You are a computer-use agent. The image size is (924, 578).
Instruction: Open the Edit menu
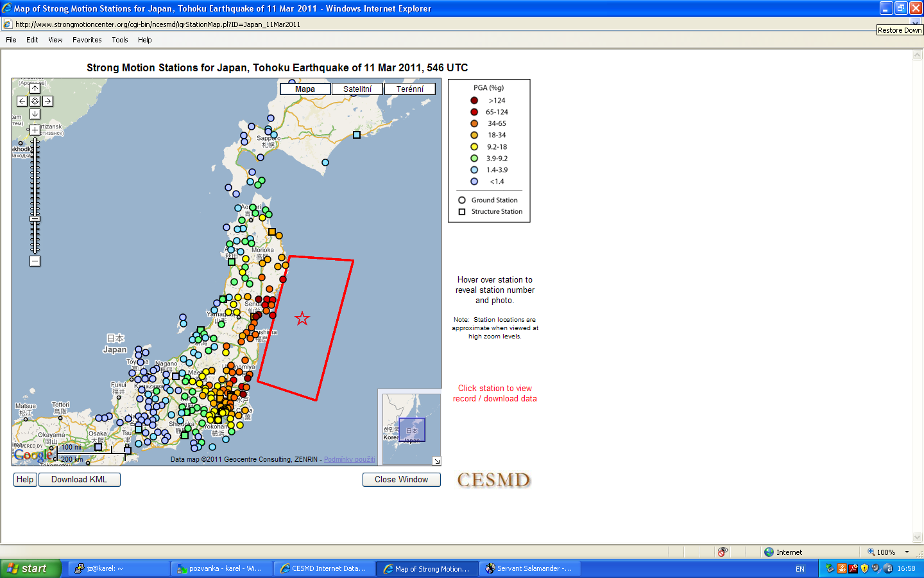[x=32, y=40]
